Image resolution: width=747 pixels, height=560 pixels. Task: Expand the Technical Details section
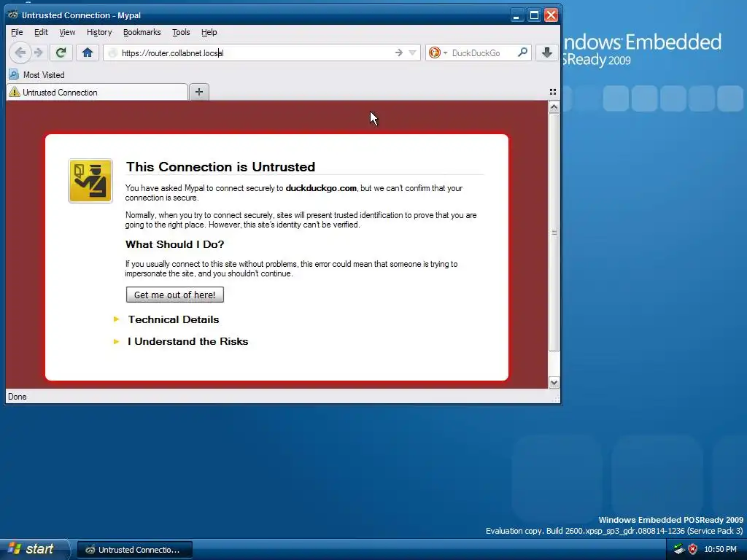(x=174, y=319)
